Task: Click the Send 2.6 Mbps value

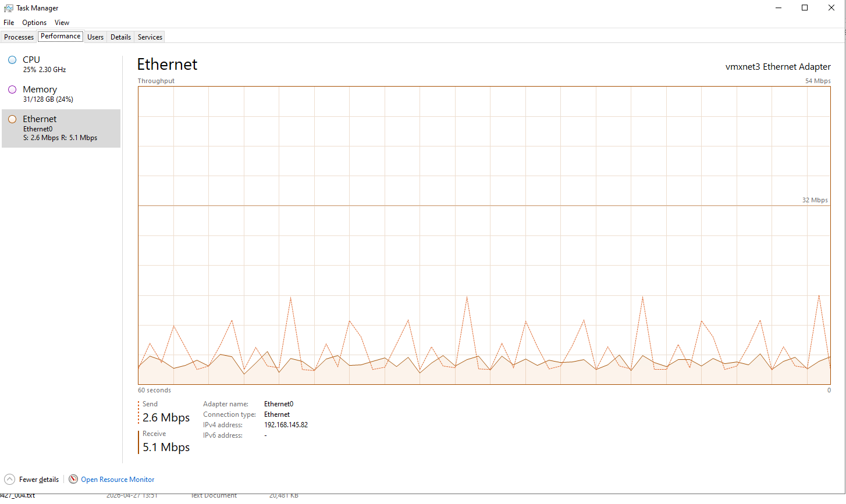Action: (166, 417)
